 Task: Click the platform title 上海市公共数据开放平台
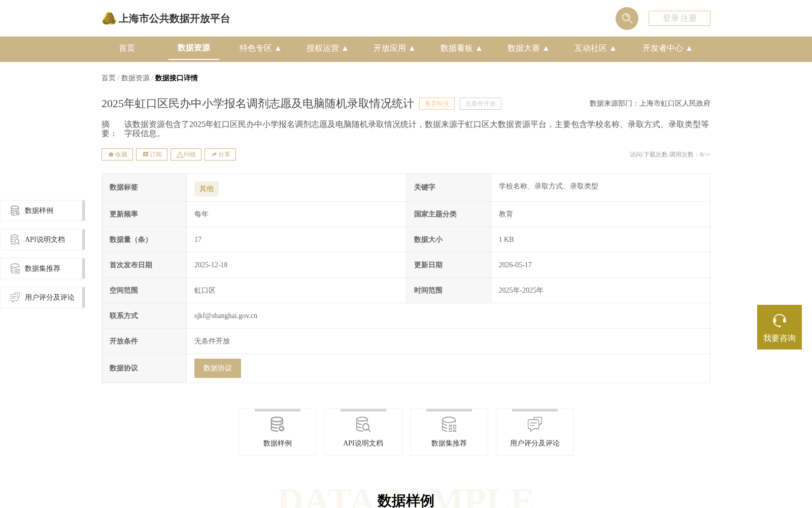(x=174, y=19)
